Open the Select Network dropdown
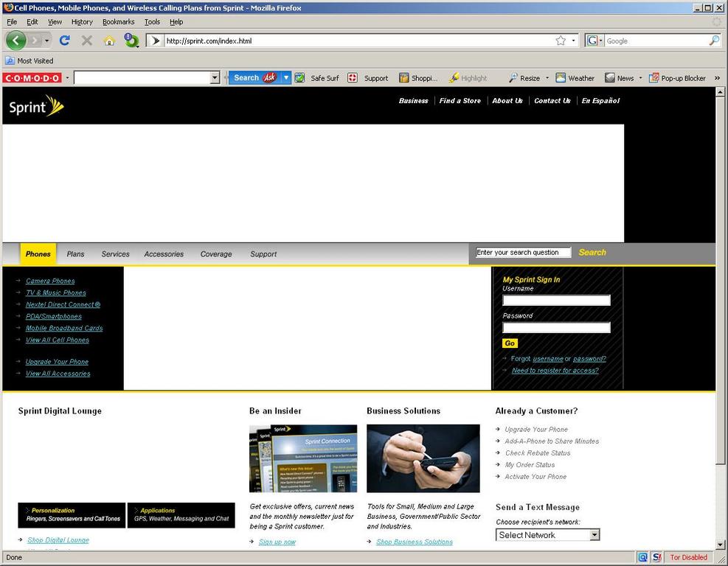The image size is (728, 566). 547,535
